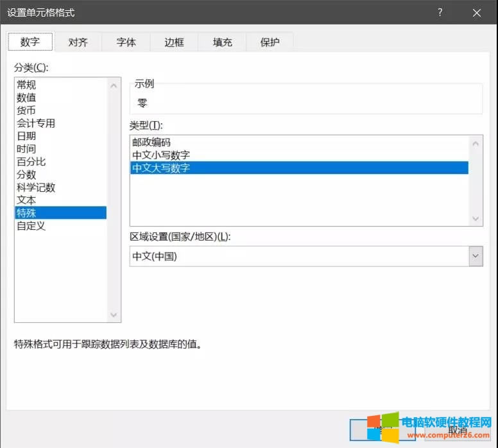This screenshot has height=448, width=498.
Task: Open the 字体 tab
Action: [126, 42]
